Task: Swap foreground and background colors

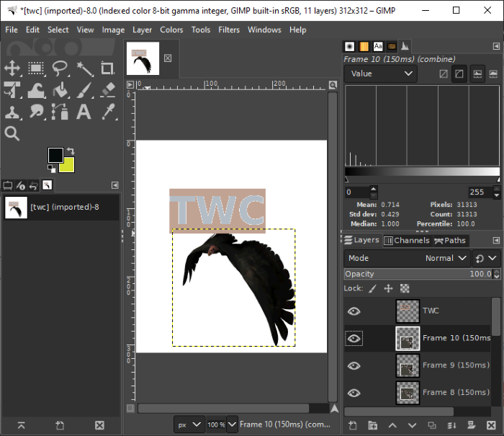Action: (x=70, y=151)
